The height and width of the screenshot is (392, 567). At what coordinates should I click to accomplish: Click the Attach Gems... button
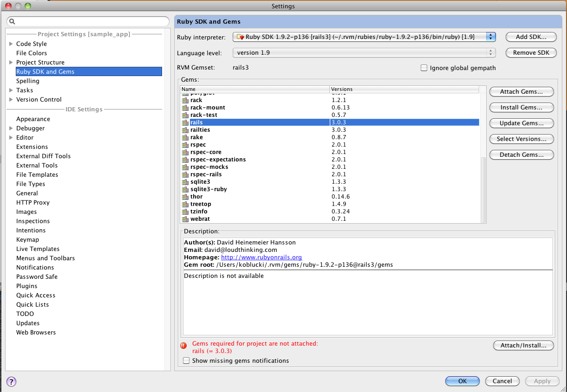pyautogui.click(x=521, y=92)
